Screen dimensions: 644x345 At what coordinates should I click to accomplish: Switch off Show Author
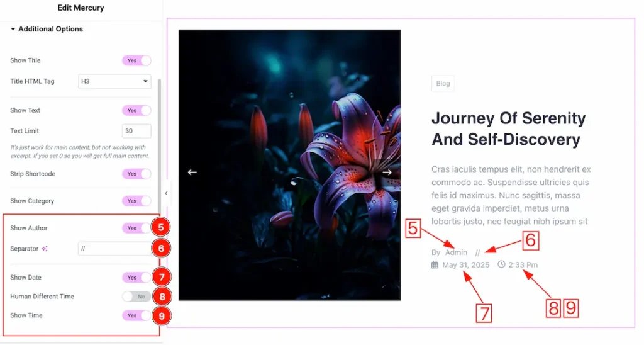[x=136, y=229]
